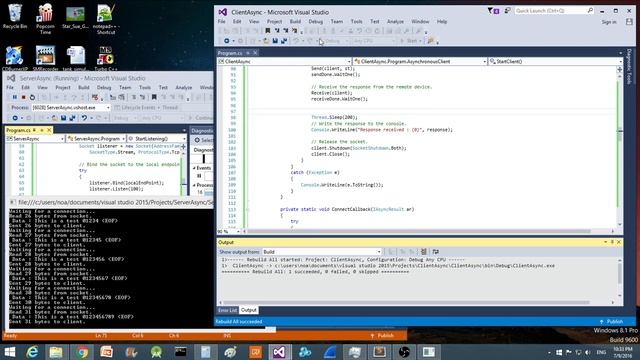
Task: Click Publish in ServerAsync status bar
Action: [x=382, y=336]
